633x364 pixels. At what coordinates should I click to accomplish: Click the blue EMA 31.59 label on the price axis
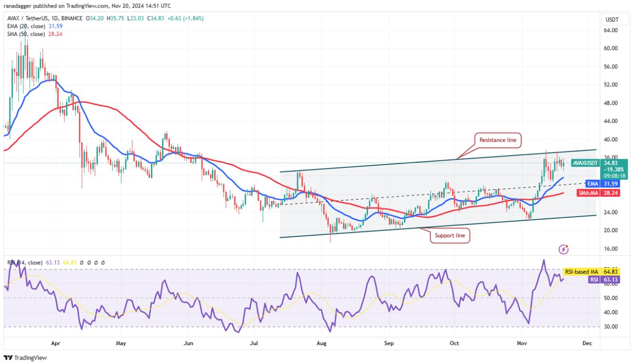[x=593, y=184]
